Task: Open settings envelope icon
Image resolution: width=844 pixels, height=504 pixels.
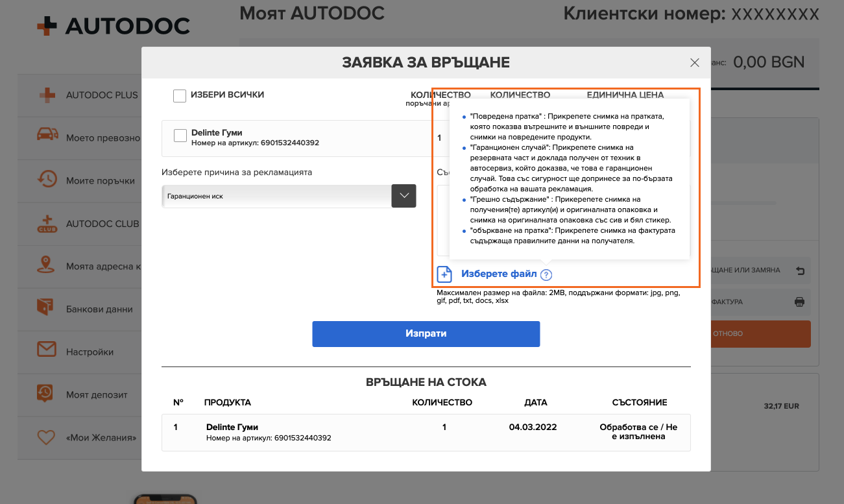Action: click(46, 351)
